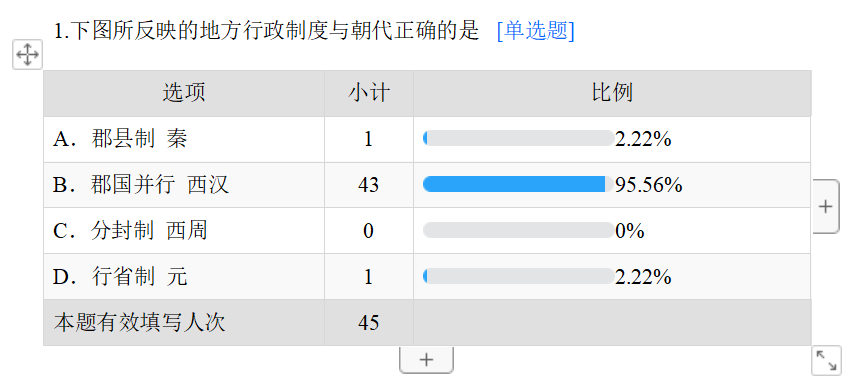855x384 pixels.
Task: Click the 95.56% percentage label
Action: pos(648,185)
